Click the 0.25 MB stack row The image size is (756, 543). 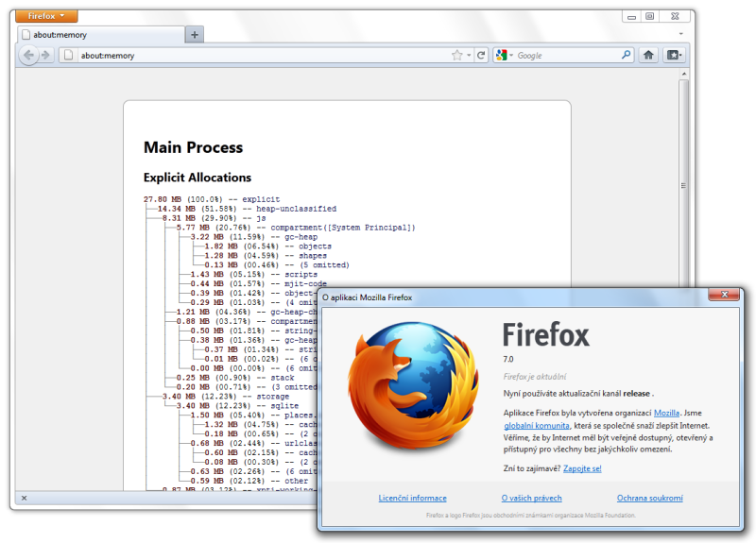point(234,378)
